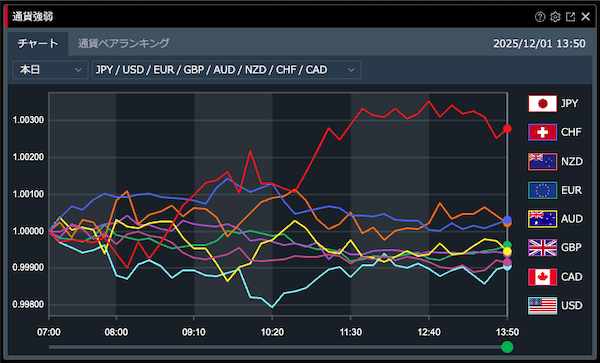This screenshot has width=600, height=363.
Task: Click the 12:40 time axis label
Action: (x=429, y=332)
